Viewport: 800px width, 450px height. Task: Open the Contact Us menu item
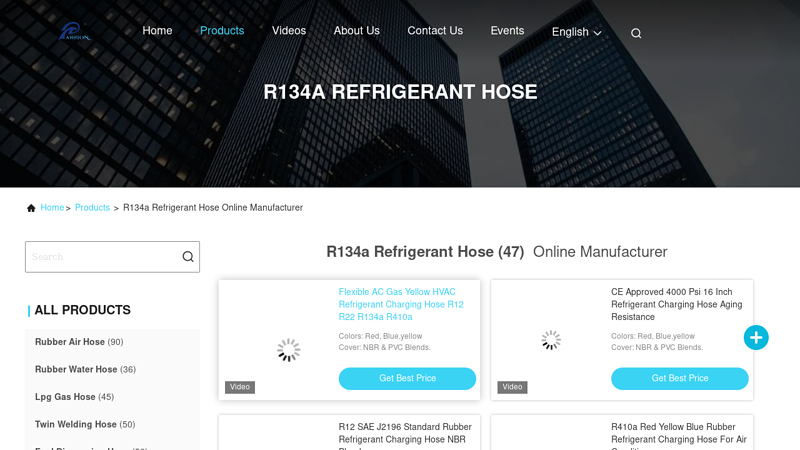point(435,31)
